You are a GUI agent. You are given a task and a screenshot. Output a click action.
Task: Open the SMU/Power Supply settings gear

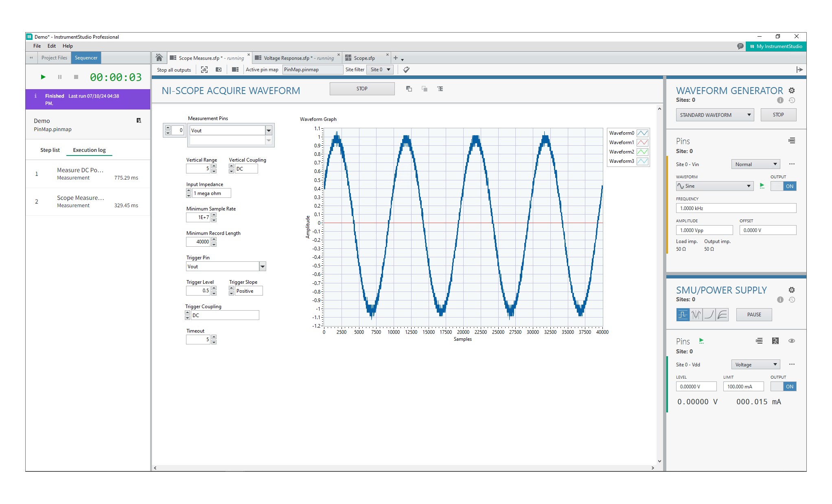pyautogui.click(x=792, y=290)
